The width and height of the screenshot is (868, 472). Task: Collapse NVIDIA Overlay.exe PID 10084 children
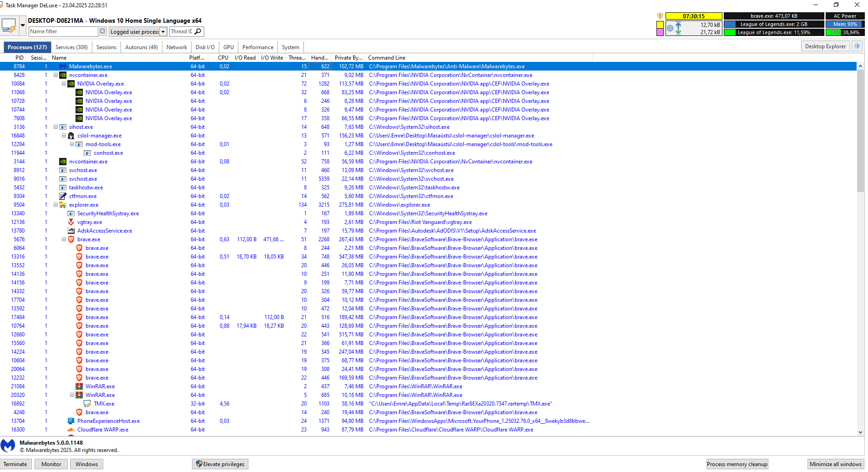point(64,84)
